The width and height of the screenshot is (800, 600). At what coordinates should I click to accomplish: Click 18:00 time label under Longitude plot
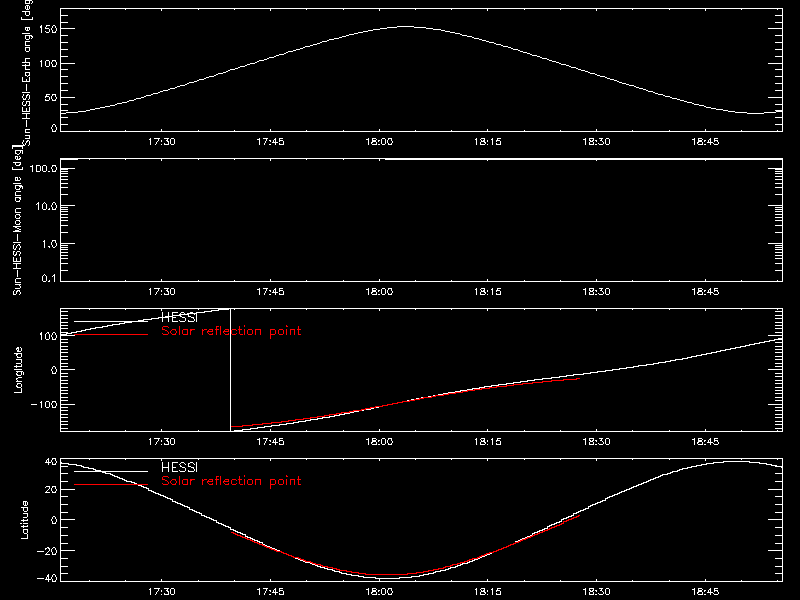[x=379, y=442]
